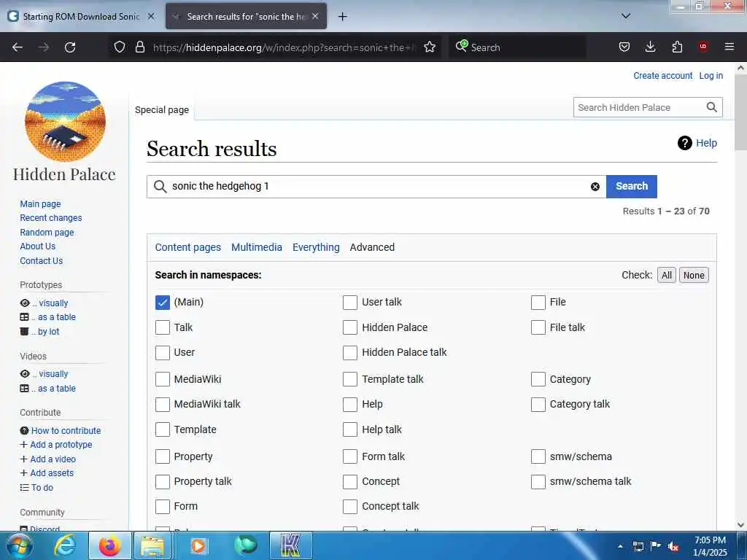Check the File namespace checkbox
Image resolution: width=747 pixels, height=560 pixels.
click(x=538, y=303)
